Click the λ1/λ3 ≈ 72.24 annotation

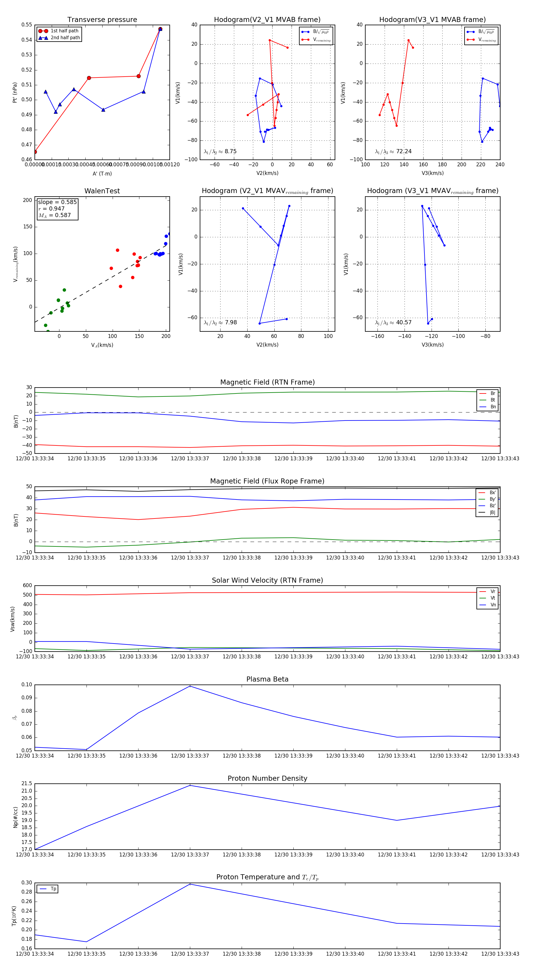(x=393, y=151)
